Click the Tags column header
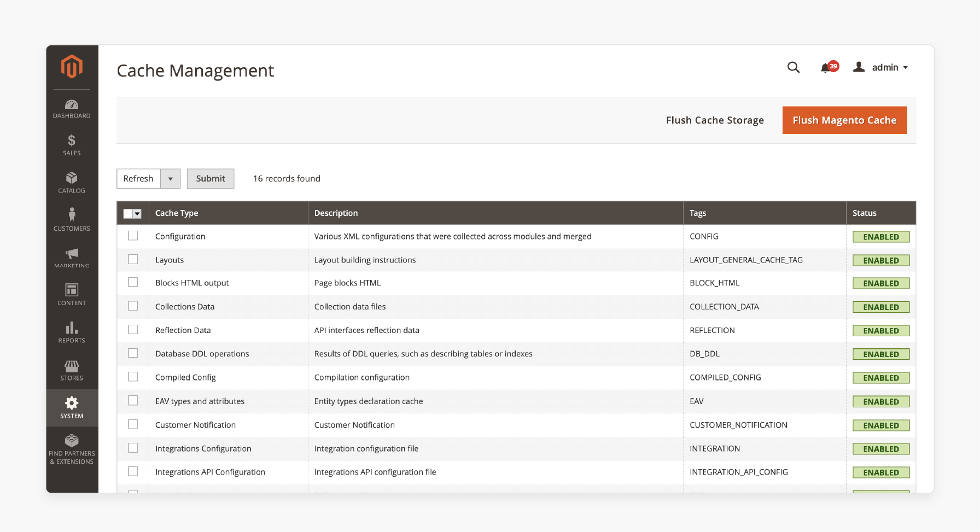 tap(765, 213)
